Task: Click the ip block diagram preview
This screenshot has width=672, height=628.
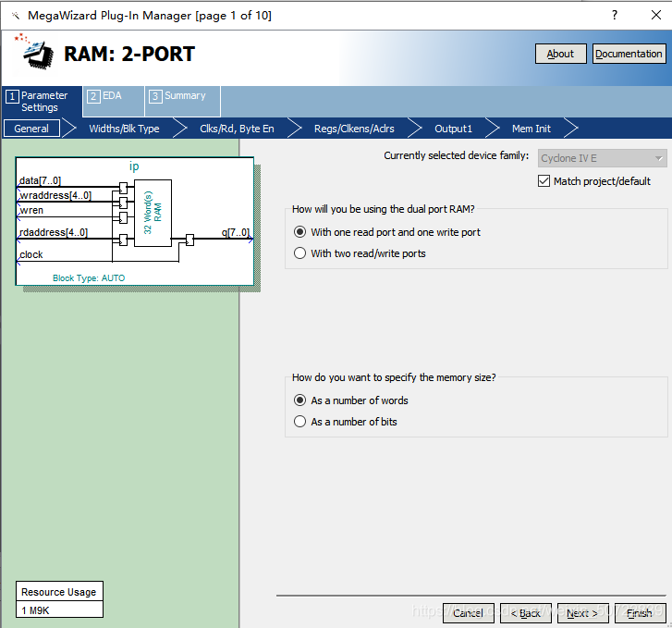Action: click(x=135, y=221)
